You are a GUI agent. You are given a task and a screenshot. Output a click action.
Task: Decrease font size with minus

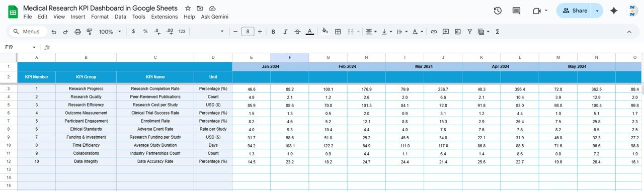(x=235, y=32)
